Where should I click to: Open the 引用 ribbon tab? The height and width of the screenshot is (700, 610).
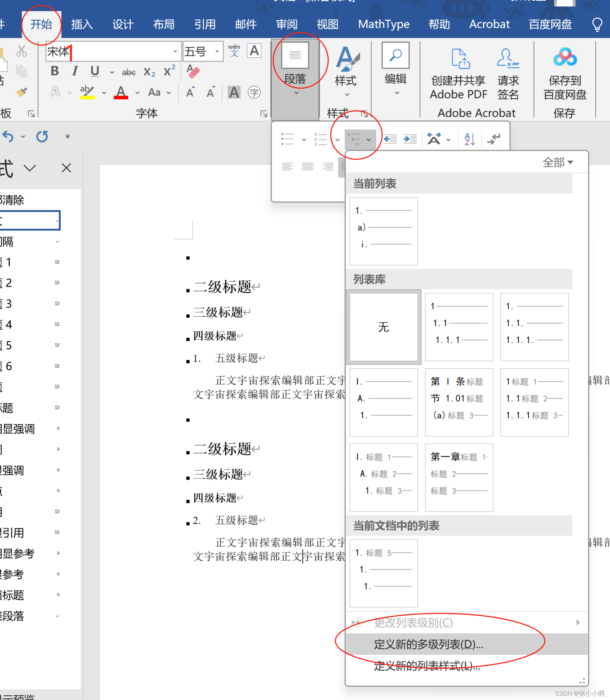pos(205,24)
